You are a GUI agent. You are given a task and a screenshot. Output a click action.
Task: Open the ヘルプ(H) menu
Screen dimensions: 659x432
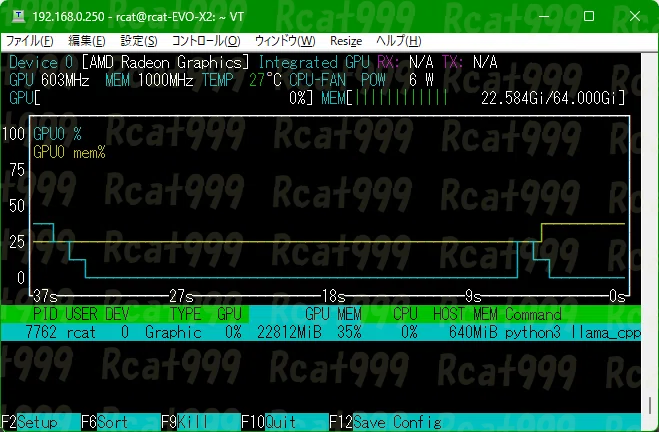point(398,41)
